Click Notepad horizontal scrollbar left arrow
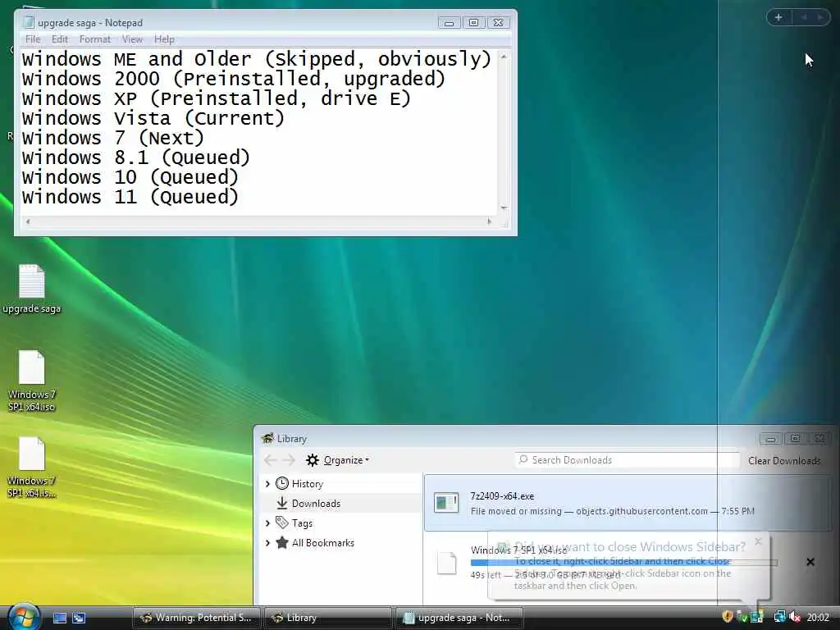Image resolution: width=840 pixels, height=630 pixels. click(28, 221)
